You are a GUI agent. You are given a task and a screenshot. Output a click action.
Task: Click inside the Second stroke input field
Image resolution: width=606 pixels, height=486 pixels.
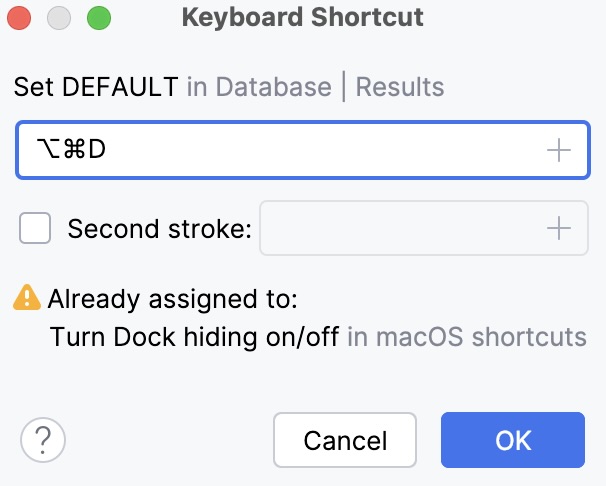coord(424,228)
